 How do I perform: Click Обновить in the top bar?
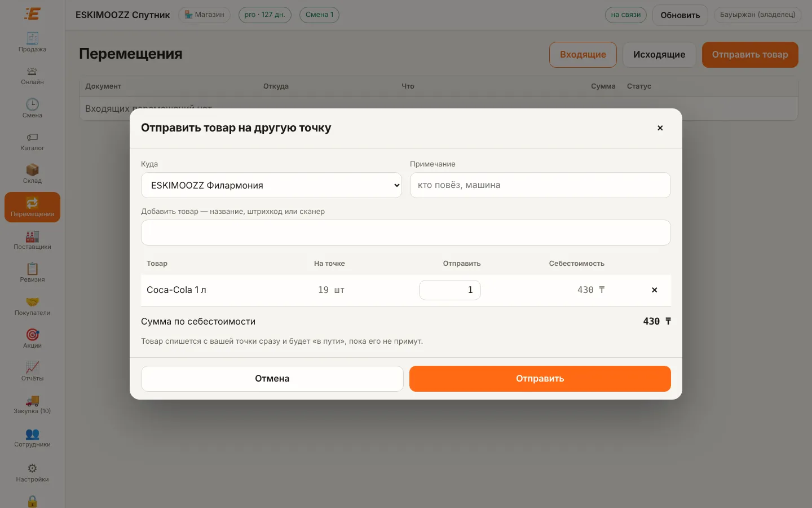pos(680,15)
